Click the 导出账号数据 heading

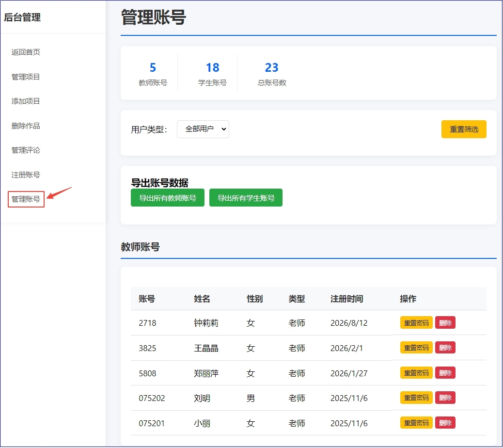tap(160, 183)
